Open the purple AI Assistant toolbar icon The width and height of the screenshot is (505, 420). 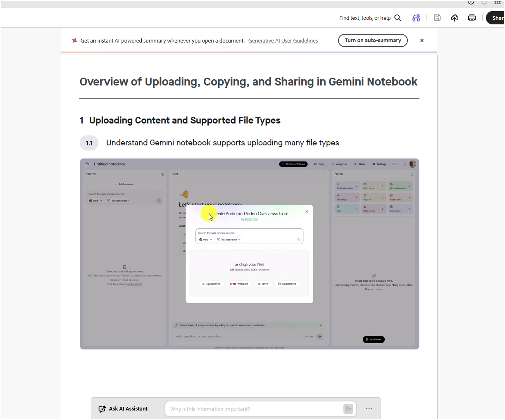(x=416, y=18)
